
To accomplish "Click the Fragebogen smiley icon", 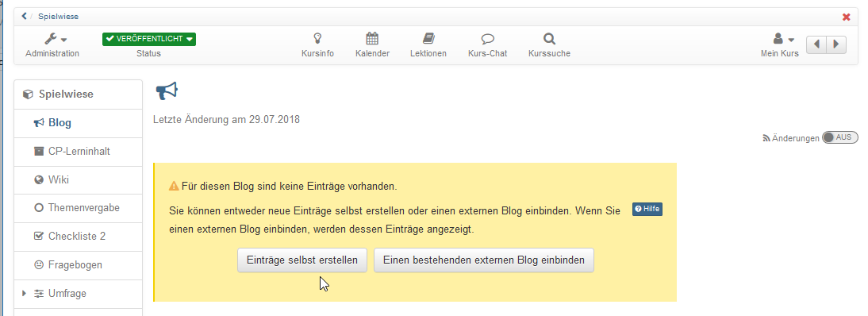I will [x=39, y=265].
